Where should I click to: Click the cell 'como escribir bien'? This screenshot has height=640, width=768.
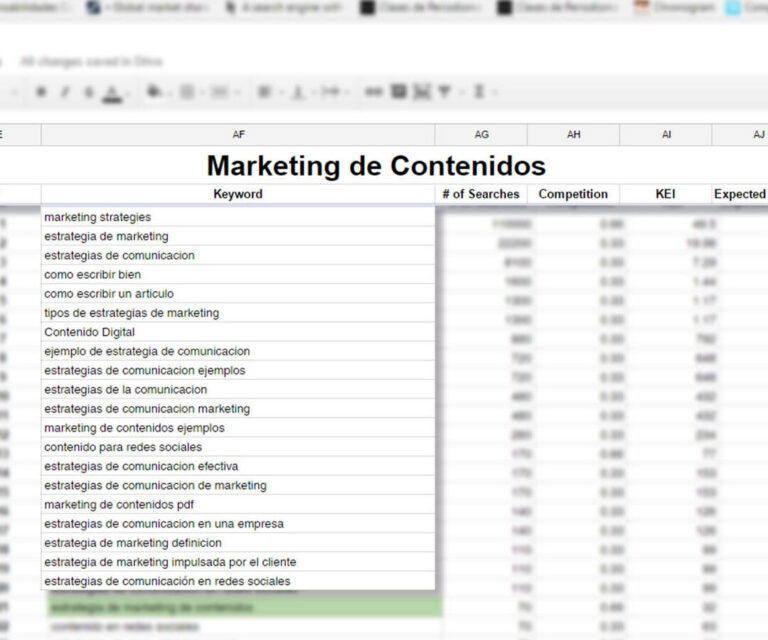[238, 274]
